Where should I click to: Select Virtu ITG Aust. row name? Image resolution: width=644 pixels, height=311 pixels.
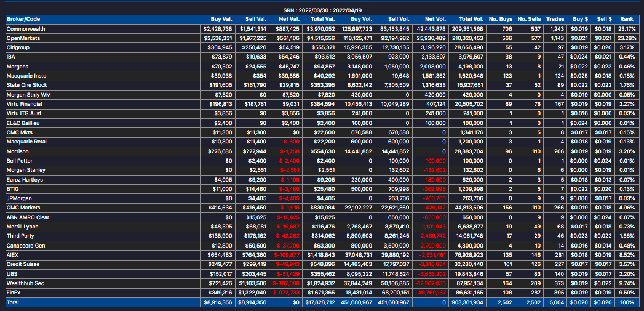(x=24, y=113)
